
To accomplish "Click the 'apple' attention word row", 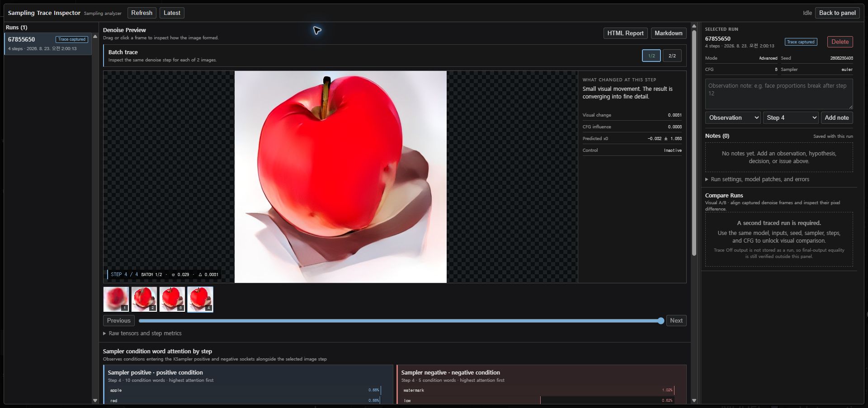I will click(x=245, y=390).
